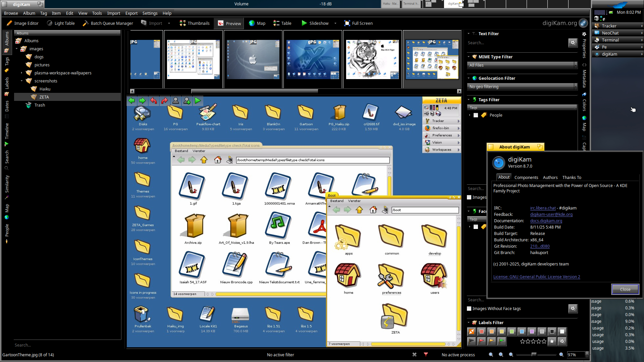Open GNU General Public License link

tap(537, 277)
